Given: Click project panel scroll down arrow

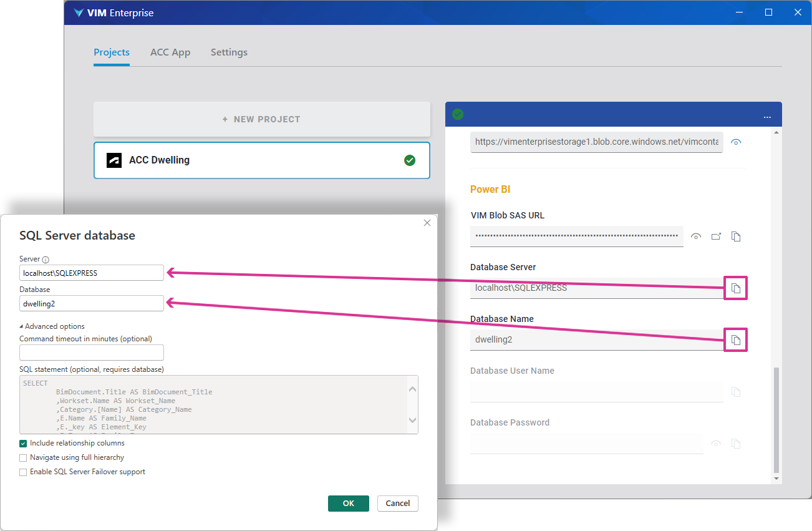Looking at the screenshot, I should point(776,479).
